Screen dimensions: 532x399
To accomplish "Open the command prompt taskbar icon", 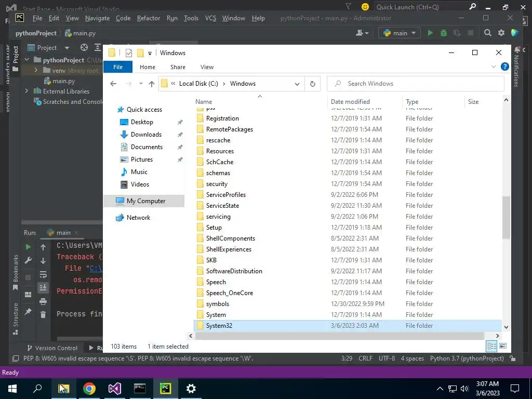I will (x=140, y=389).
